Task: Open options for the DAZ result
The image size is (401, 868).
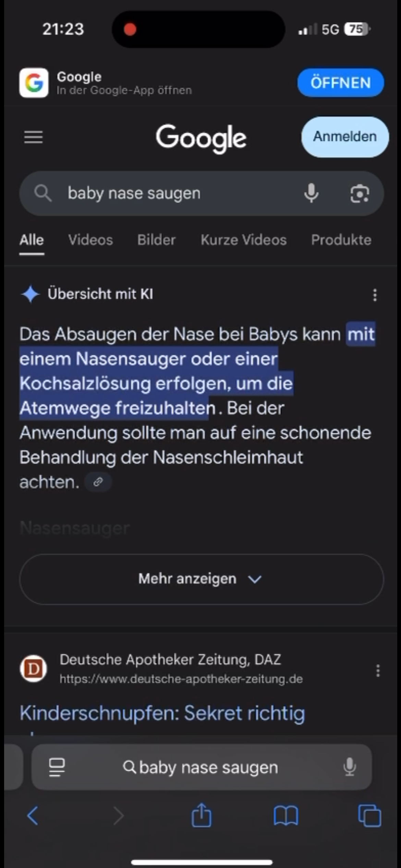Action: point(378,671)
